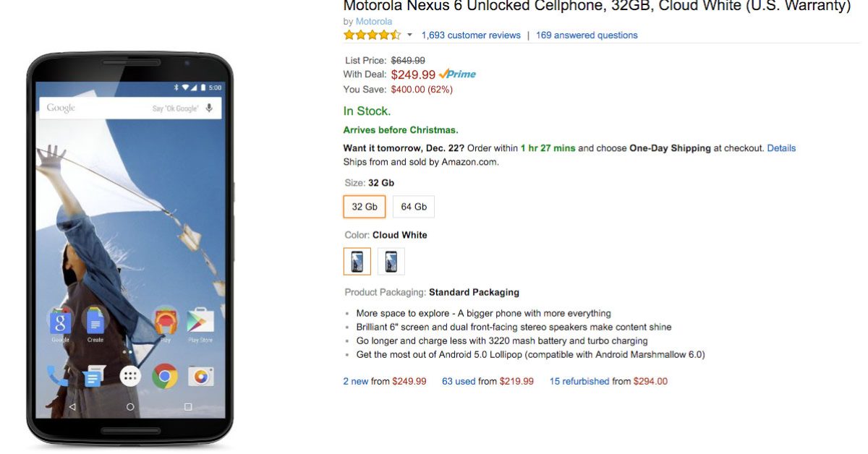Tap the app drawer launcher icon

click(130, 376)
